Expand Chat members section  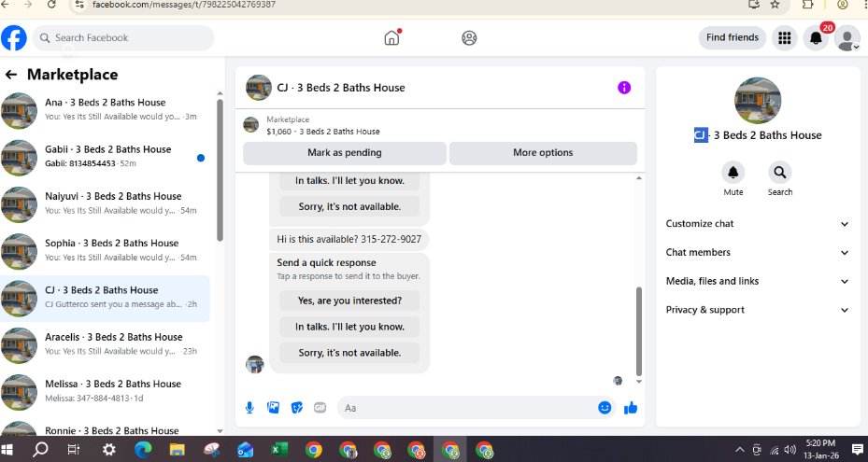(x=758, y=252)
